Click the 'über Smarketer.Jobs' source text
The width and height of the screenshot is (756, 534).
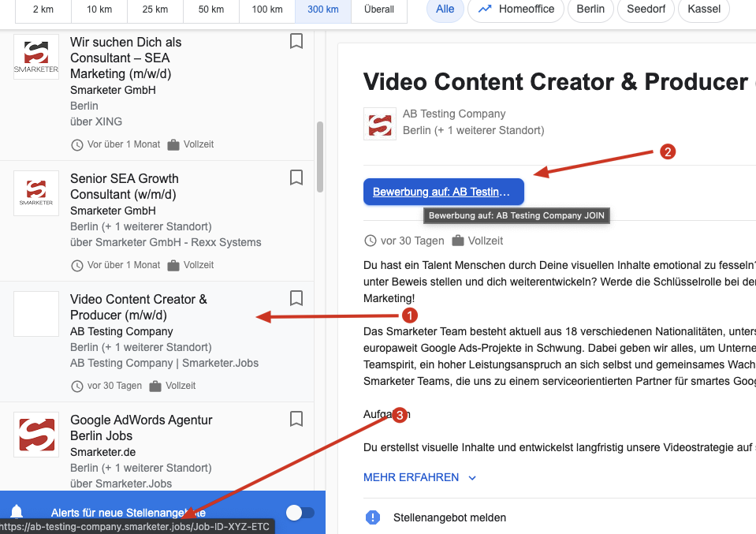point(121,484)
